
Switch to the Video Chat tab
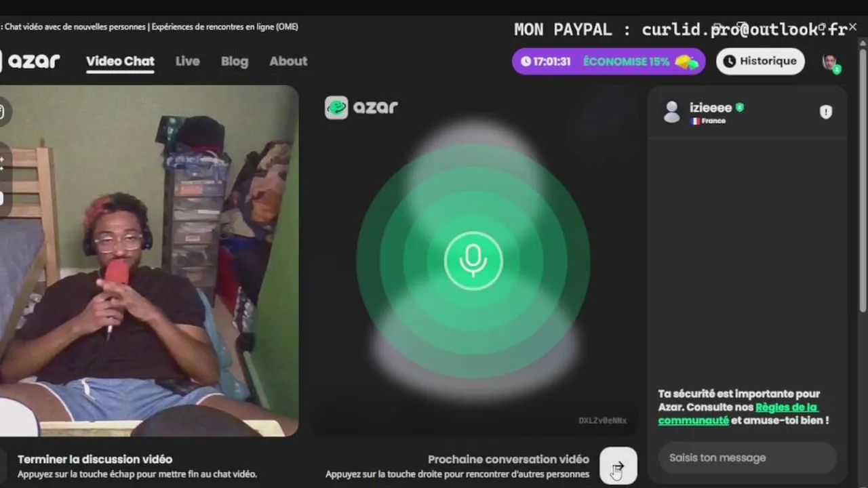(x=120, y=61)
